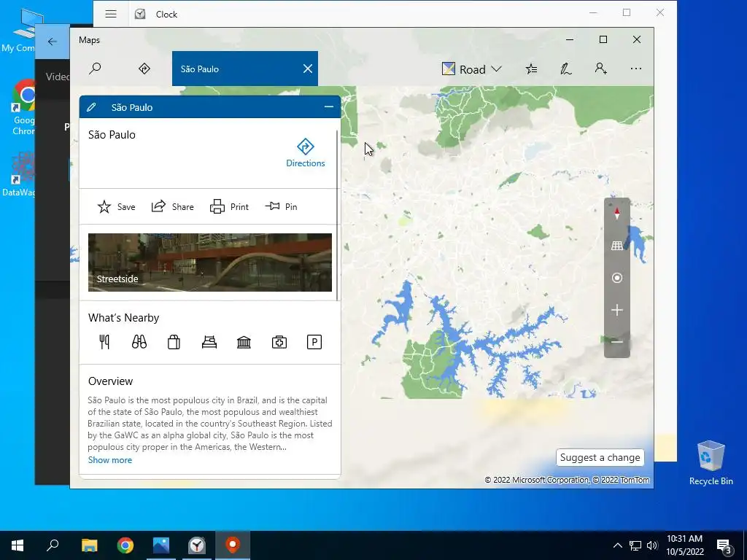Show my location target icon
Screen dimensions: 747x560
coord(617,278)
